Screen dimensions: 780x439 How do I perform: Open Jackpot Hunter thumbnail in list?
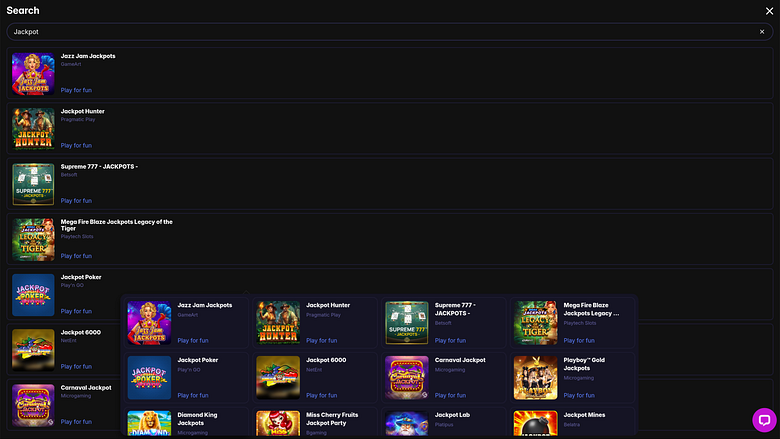33,129
